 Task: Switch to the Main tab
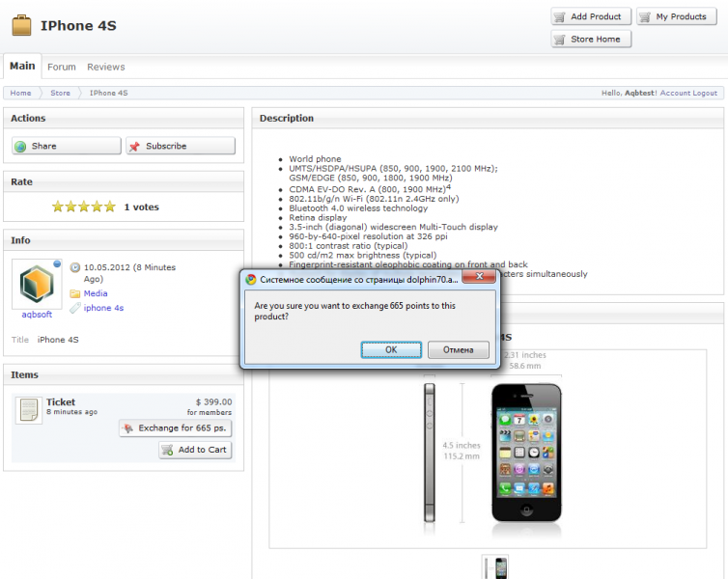pyautogui.click(x=22, y=66)
